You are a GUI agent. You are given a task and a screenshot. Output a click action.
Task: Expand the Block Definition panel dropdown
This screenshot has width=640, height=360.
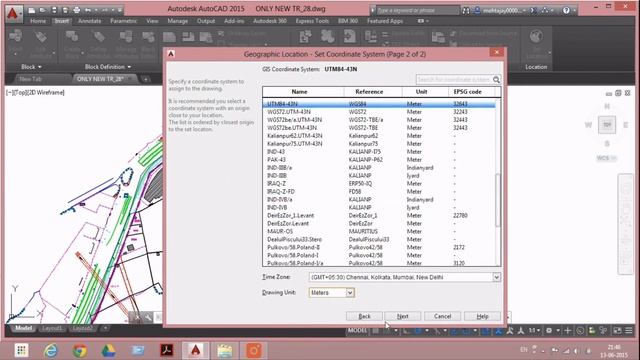coord(108,67)
